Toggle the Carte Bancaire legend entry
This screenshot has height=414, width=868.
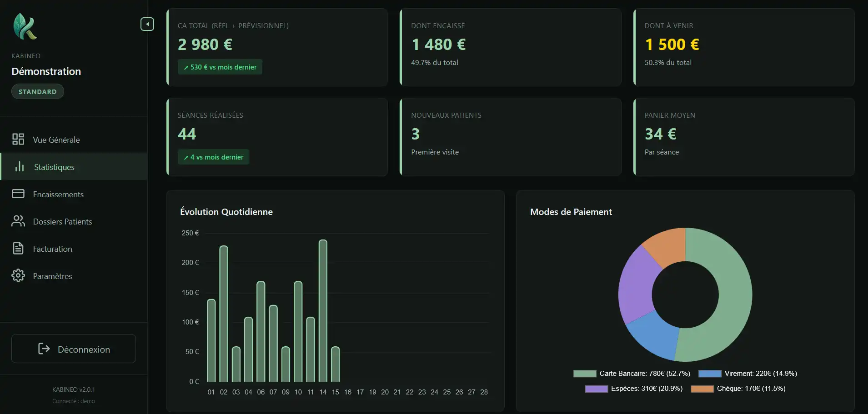click(x=632, y=374)
